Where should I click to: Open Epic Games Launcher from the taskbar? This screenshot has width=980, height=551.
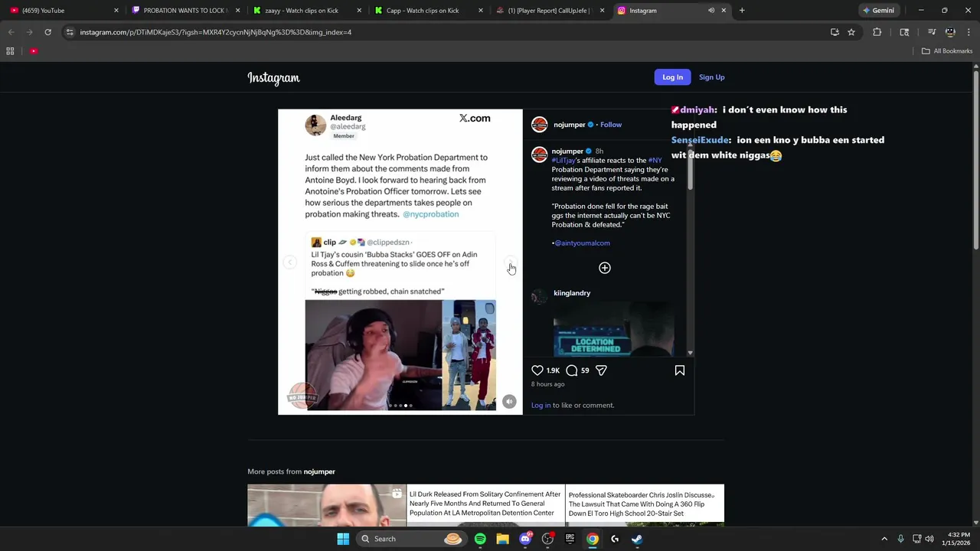[570, 539]
